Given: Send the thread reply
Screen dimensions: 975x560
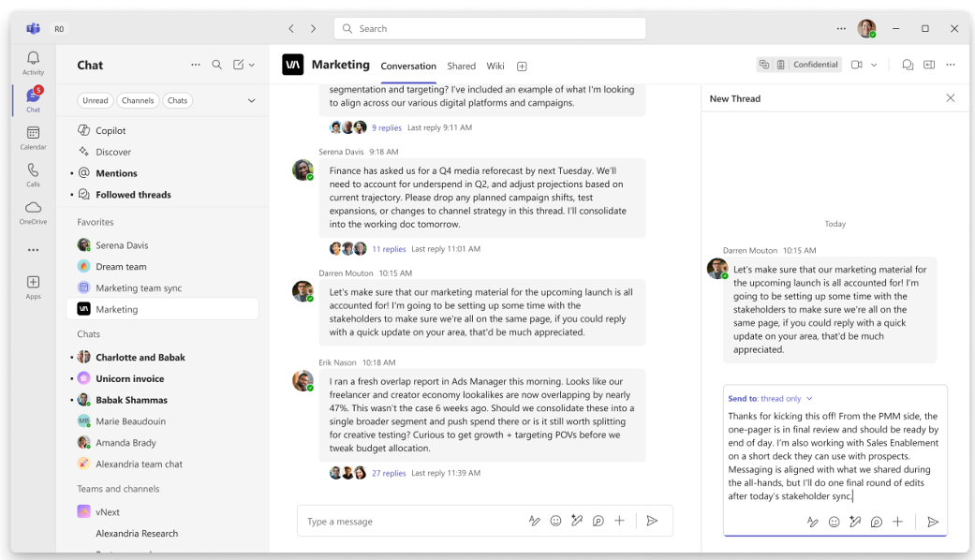Looking at the screenshot, I should tap(932, 523).
